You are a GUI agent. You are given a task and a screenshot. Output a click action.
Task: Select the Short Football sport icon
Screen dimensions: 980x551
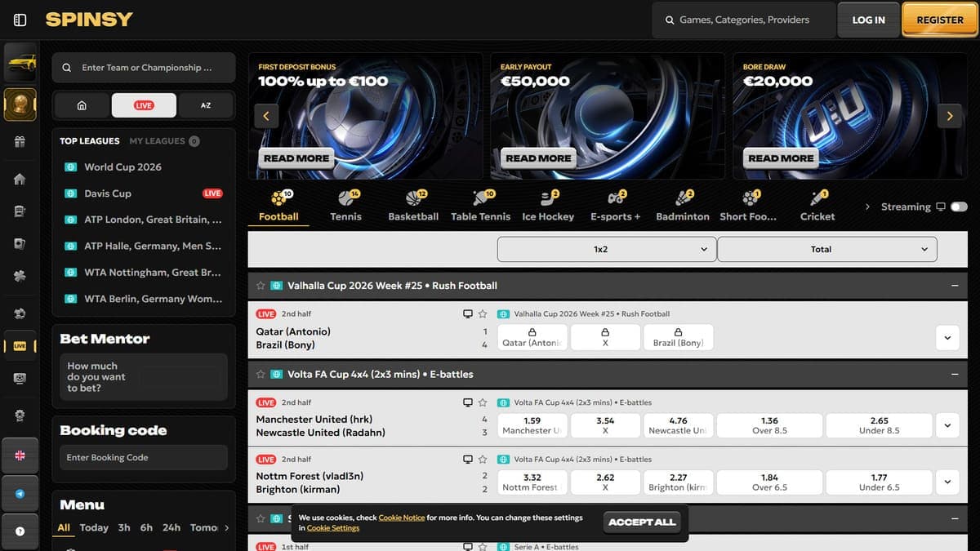[749, 206]
